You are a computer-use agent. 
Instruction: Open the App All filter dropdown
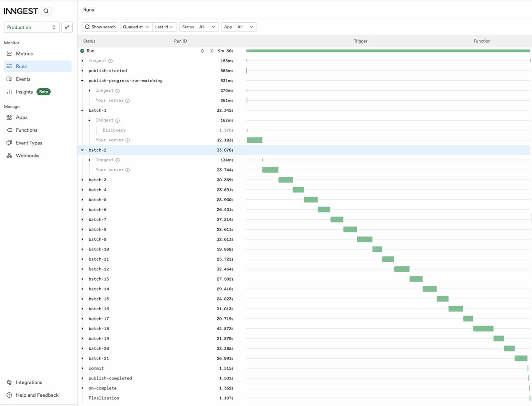tap(246, 27)
